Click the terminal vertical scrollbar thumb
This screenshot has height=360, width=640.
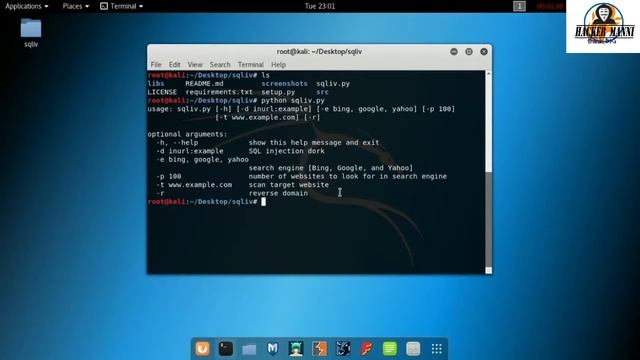(489, 220)
